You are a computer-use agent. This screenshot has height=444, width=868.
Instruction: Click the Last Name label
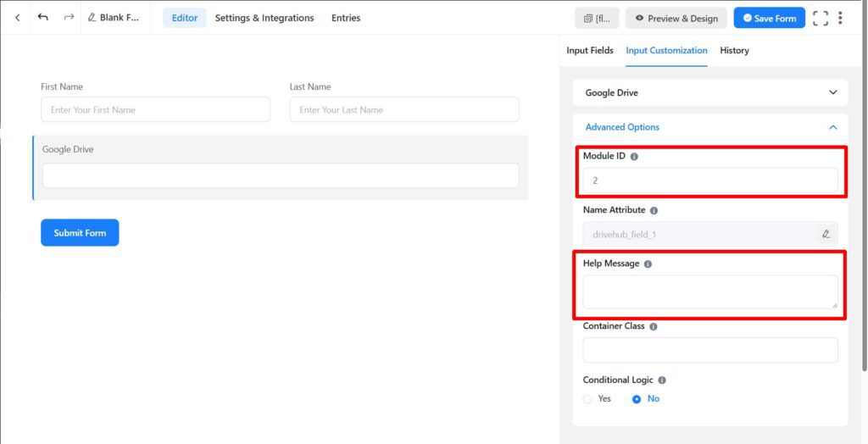[x=310, y=87]
